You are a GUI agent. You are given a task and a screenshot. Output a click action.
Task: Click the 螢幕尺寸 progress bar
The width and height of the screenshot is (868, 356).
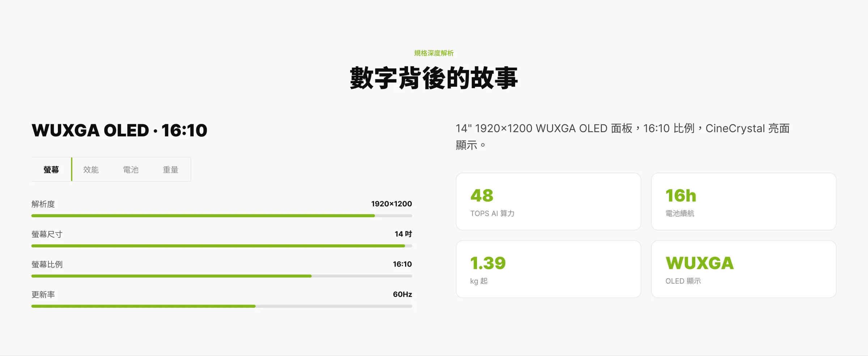222,246
